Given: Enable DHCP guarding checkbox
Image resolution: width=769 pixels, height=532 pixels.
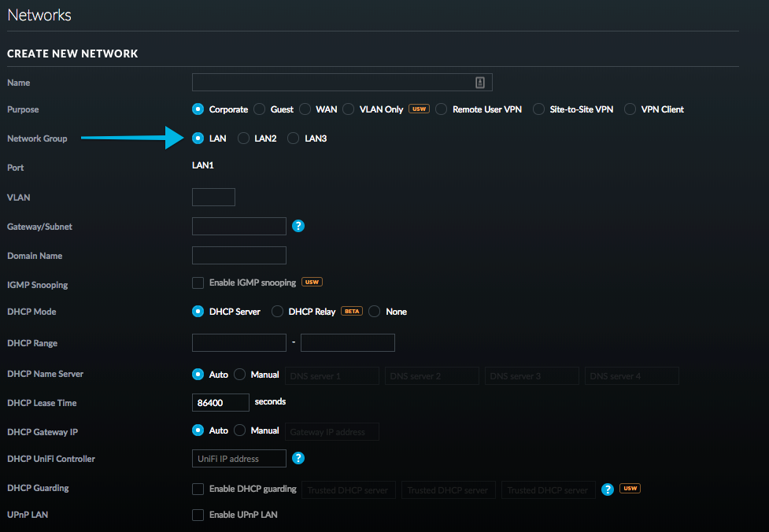Looking at the screenshot, I should 198,490.
